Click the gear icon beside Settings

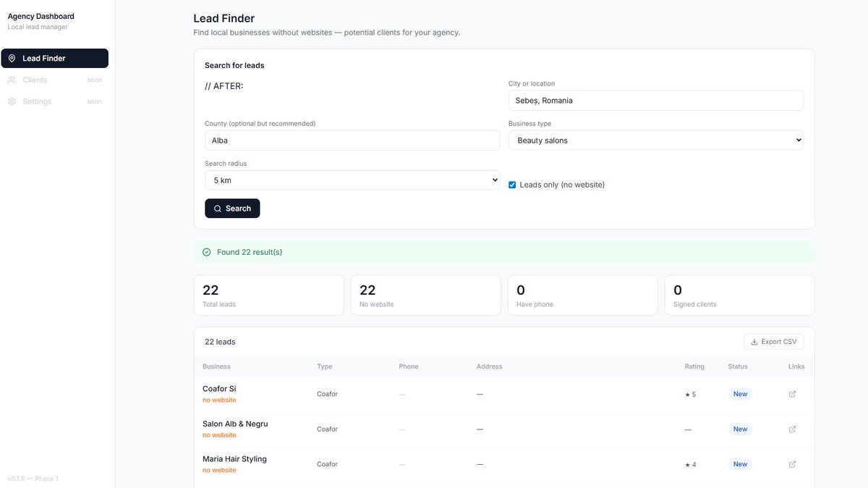pyautogui.click(x=12, y=101)
